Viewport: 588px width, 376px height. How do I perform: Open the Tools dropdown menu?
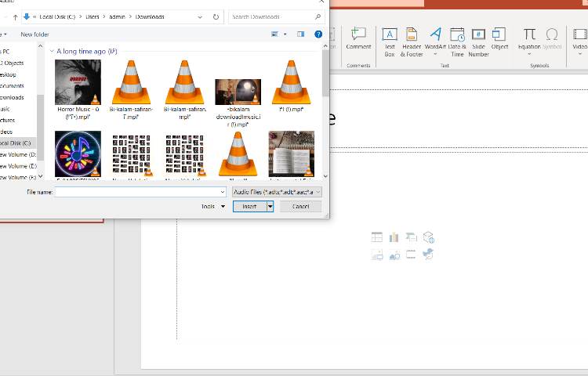click(213, 206)
